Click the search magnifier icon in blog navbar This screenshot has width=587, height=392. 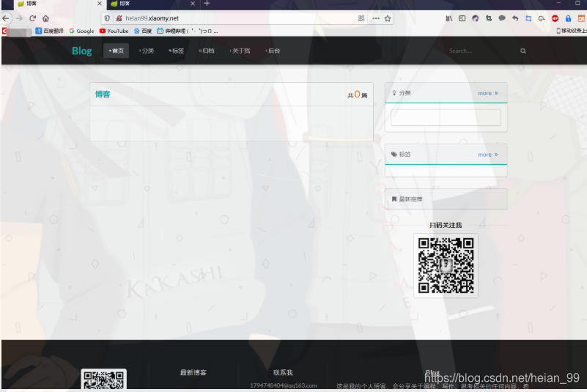523,51
